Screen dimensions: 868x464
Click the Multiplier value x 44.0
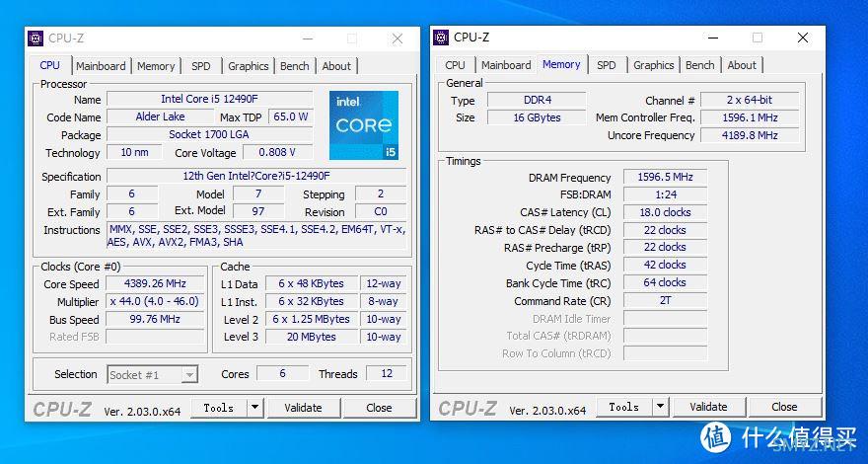(155, 301)
